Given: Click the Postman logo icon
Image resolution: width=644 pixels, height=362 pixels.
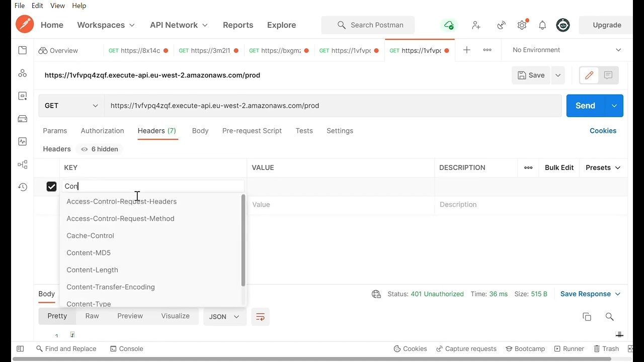Looking at the screenshot, I should coord(25,25).
